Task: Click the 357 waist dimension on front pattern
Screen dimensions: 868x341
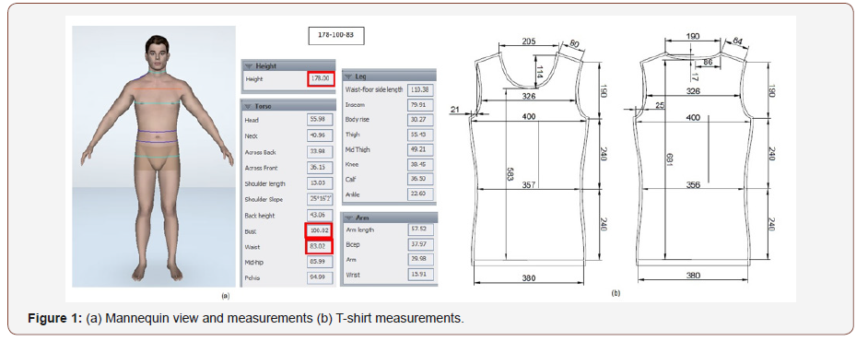Action: pyautogui.click(x=528, y=185)
